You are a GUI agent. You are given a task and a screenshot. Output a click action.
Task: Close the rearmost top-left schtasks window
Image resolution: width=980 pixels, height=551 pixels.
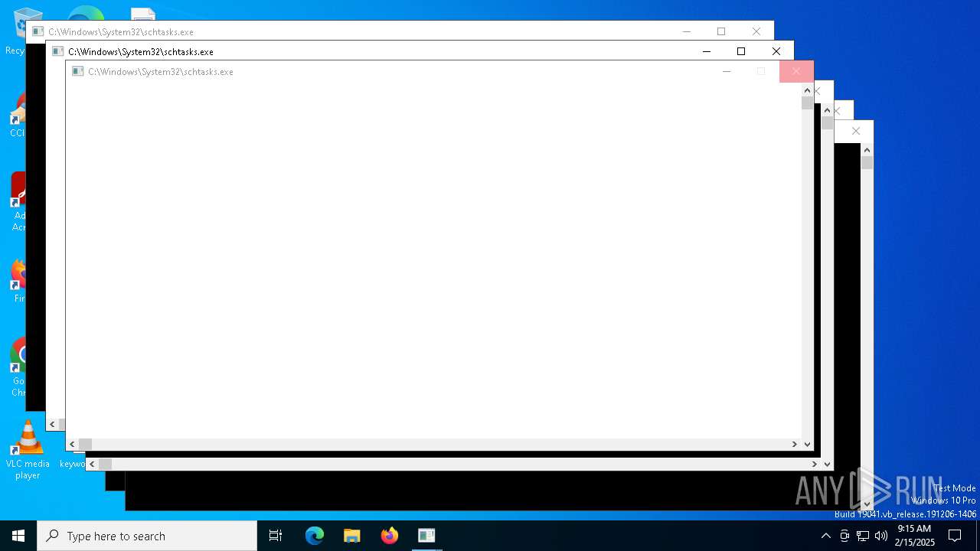[x=756, y=31]
